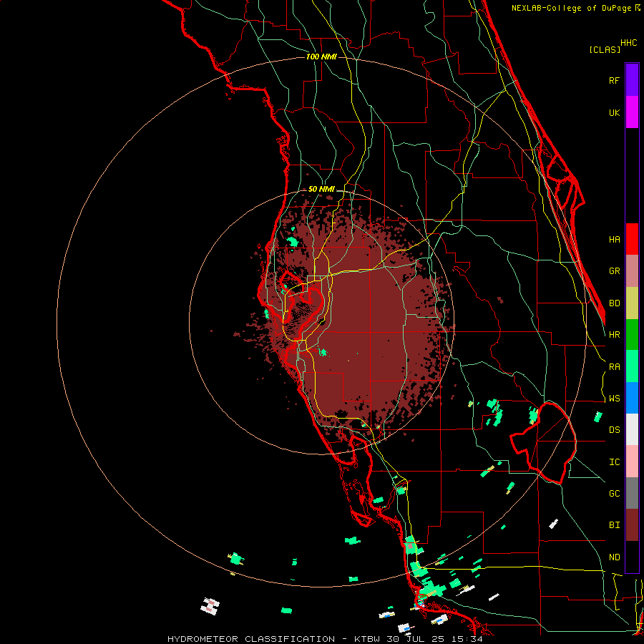Click the '50 NMI' range ring label
Screen dimensions: 644x644
[321, 190]
